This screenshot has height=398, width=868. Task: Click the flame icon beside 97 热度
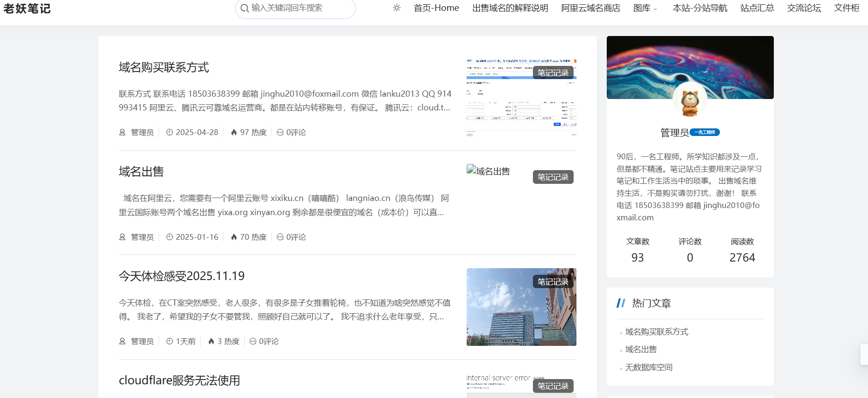pos(234,132)
